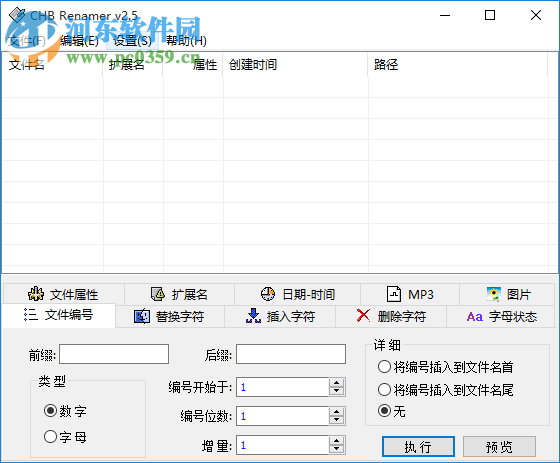Switch to the 插入字符 tab
560x463 pixels.
pos(280,317)
